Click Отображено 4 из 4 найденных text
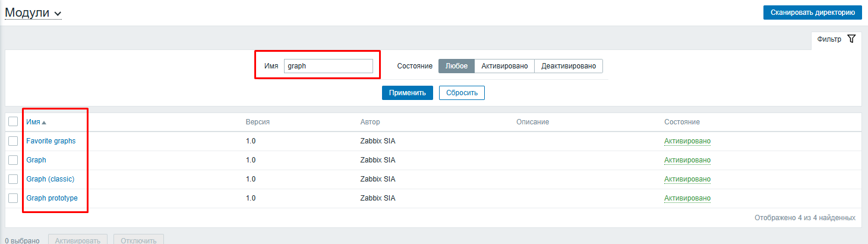Screen dimensions: 868x244 (x=805, y=218)
